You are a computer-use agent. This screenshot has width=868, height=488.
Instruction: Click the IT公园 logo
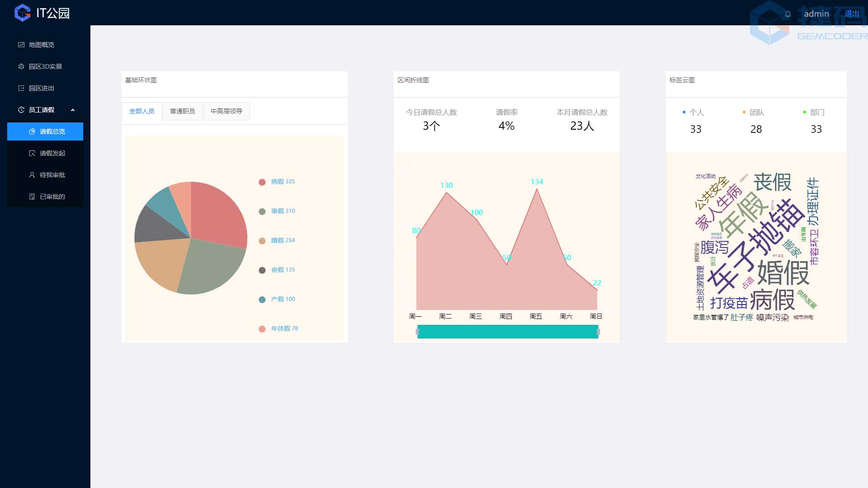click(x=22, y=13)
